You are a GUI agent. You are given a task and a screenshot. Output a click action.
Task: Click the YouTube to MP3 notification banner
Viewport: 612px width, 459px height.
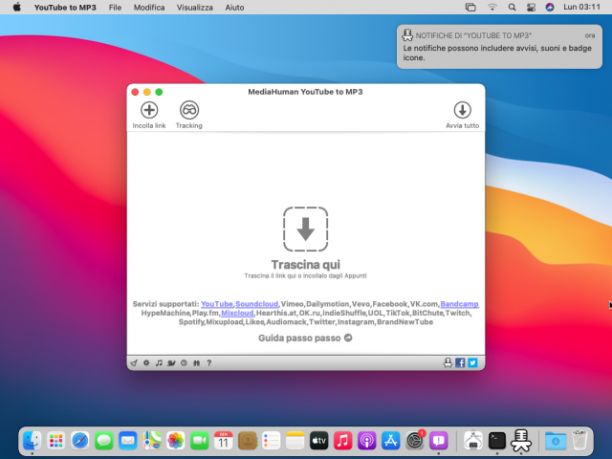tap(499, 46)
